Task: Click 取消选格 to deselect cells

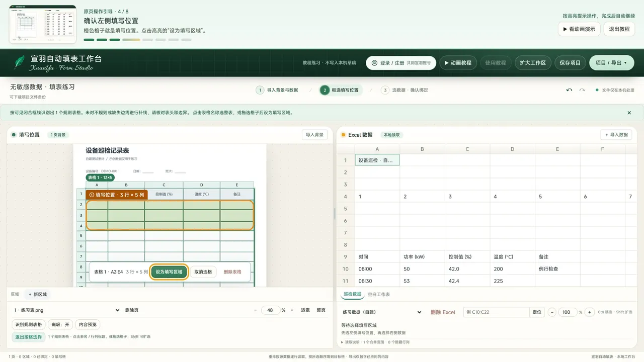Action: (203, 272)
